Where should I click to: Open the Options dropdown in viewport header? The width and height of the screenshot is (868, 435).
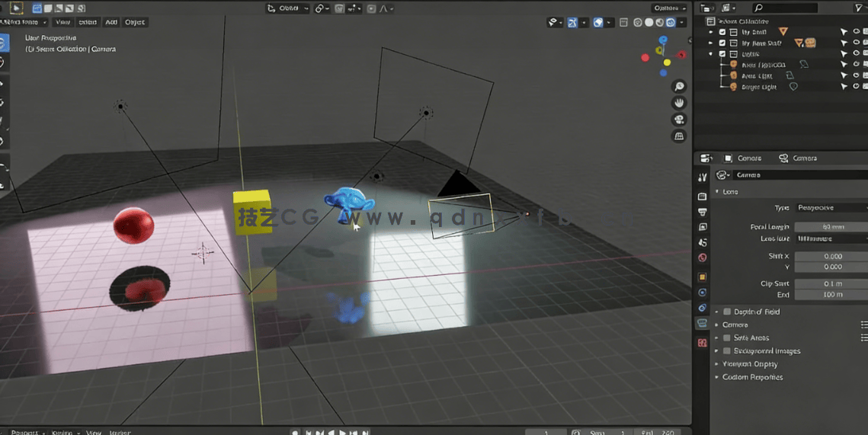[x=670, y=8]
